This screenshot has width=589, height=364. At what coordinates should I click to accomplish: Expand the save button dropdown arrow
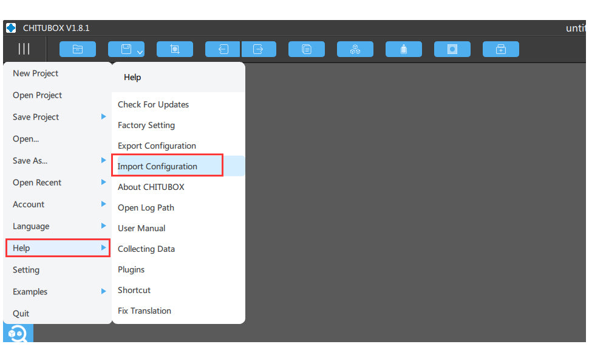click(140, 52)
